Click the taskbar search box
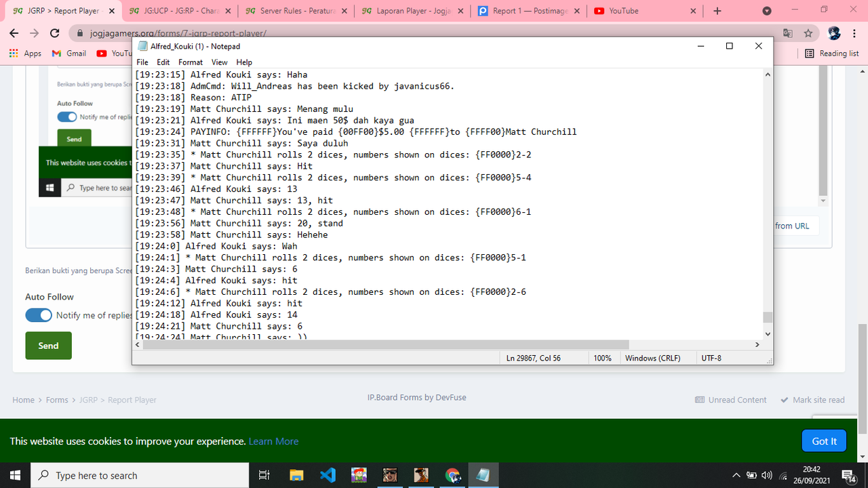Viewport: 868px width, 488px height. pyautogui.click(x=140, y=475)
